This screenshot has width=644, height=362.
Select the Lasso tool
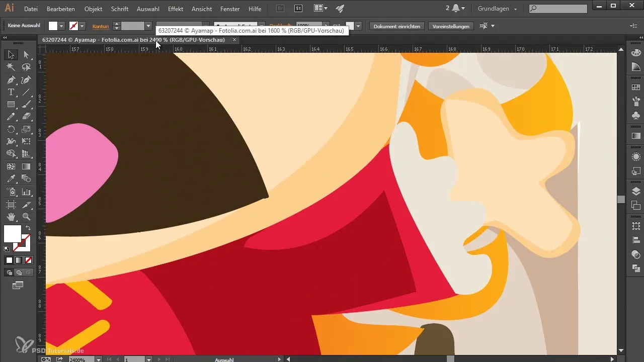tap(26, 67)
